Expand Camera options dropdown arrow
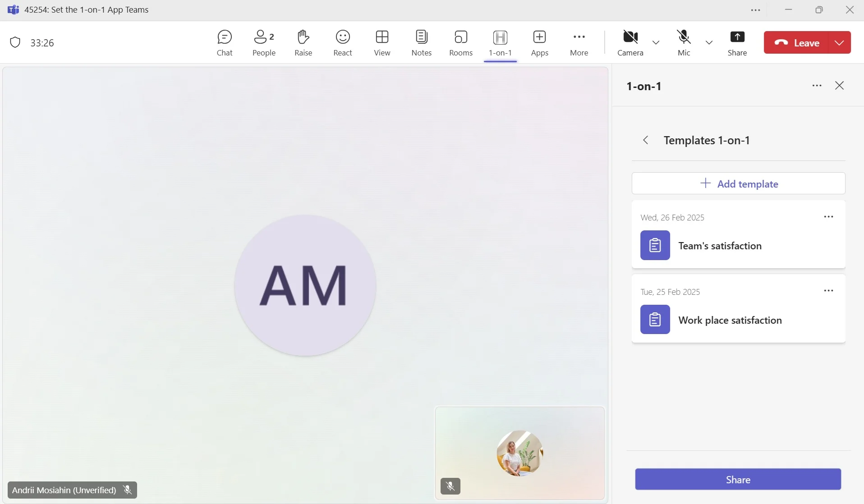 coord(656,43)
